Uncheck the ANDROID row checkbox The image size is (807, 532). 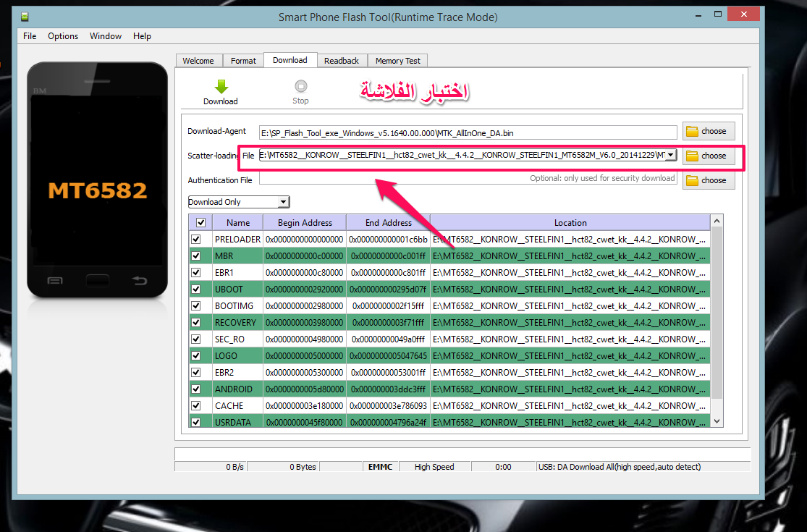click(196, 389)
